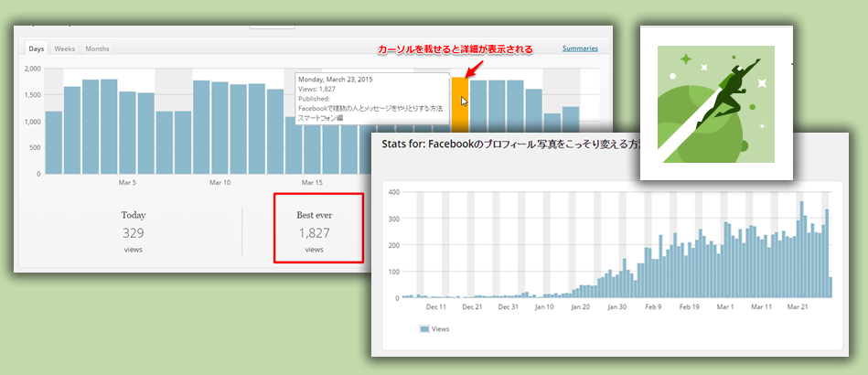Click the 'Mar 15' axis label
Image resolution: width=868 pixels, height=375 pixels.
(312, 182)
